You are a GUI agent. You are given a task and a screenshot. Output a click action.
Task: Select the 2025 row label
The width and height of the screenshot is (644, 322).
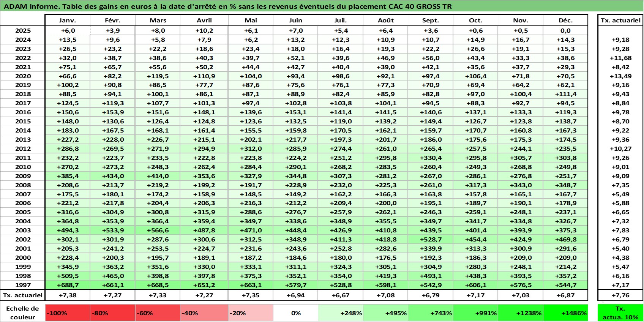point(23,31)
